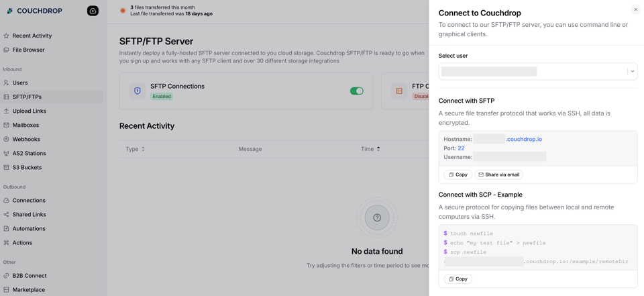
Task: Select SFTP/FTPs sidebar item
Action: click(x=52, y=97)
